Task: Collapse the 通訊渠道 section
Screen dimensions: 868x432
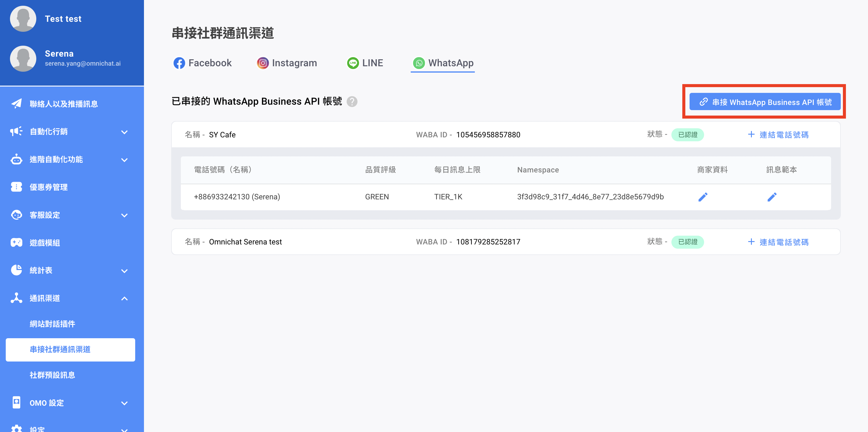Action: tap(124, 299)
